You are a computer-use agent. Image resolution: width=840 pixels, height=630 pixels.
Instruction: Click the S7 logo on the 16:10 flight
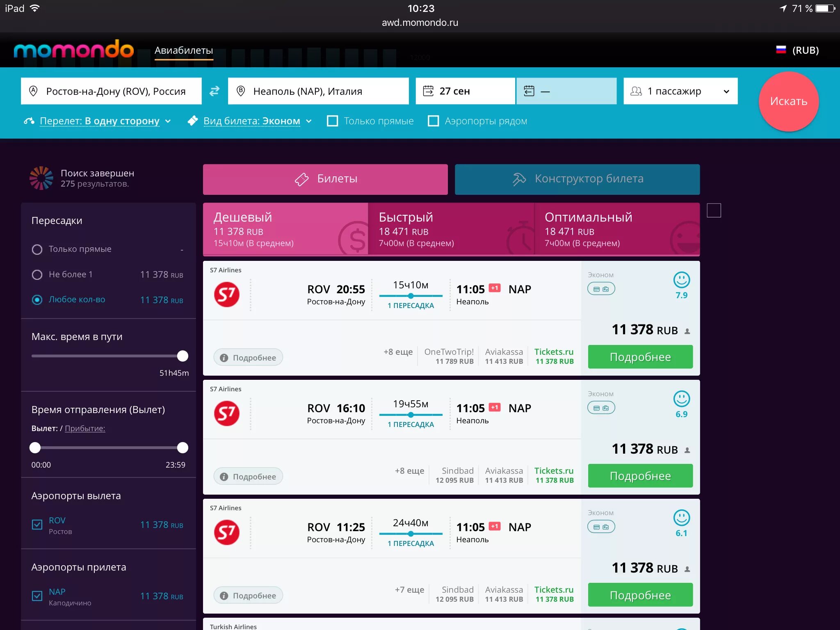(x=227, y=413)
